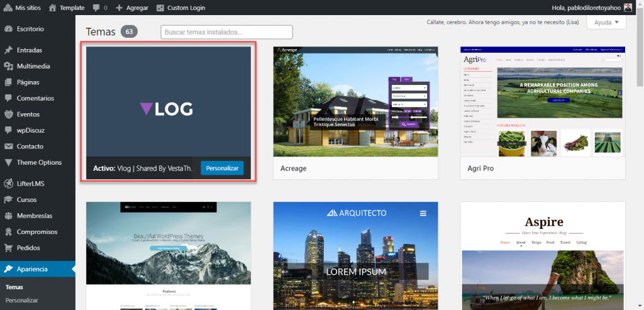Click the Acreage theme name label
This screenshot has height=310, width=644.
click(293, 169)
